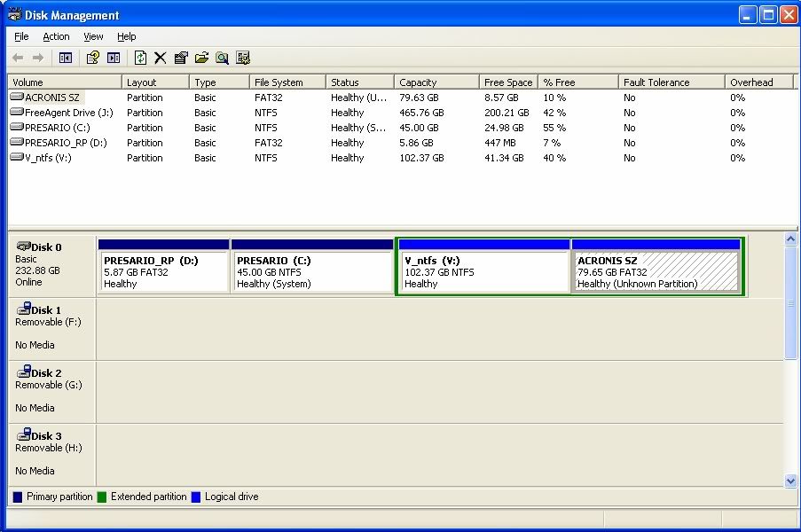Sort by the File System column header
Image resolution: width=801 pixels, height=532 pixels.
click(287, 82)
